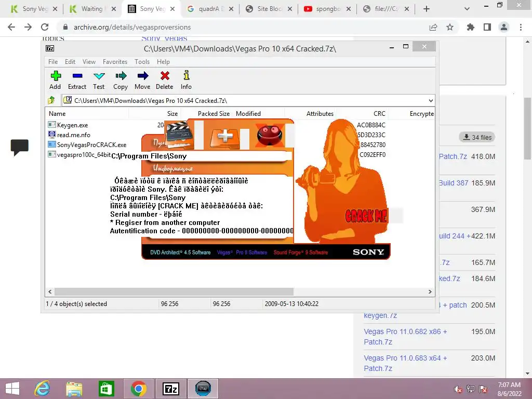This screenshot has height=399, width=532.
Task: Select Keygen.exe in the file list
Action: click(x=72, y=125)
